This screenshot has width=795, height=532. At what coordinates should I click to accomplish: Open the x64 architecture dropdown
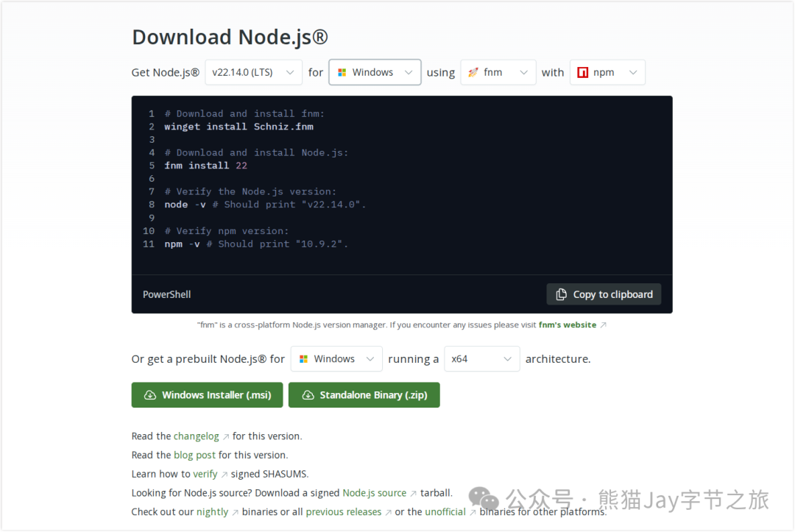pyautogui.click(x=481, y=359)
